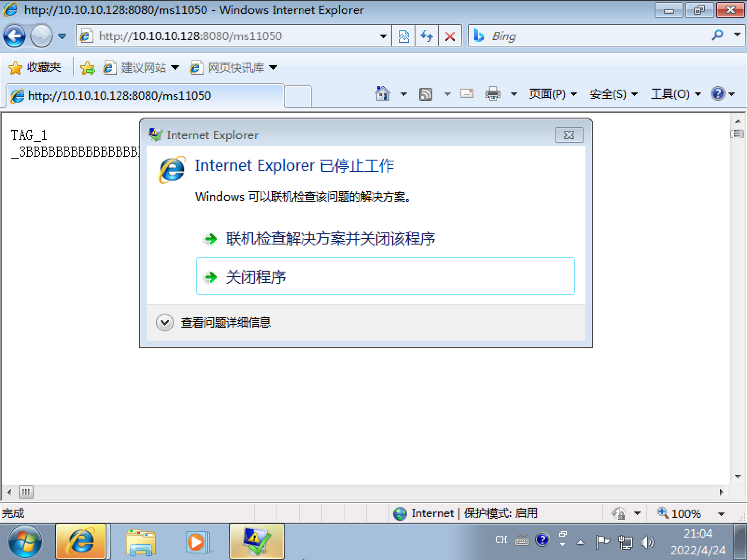Open search provider dropdown arrow
747x560 pixels.
pos(737,35)
